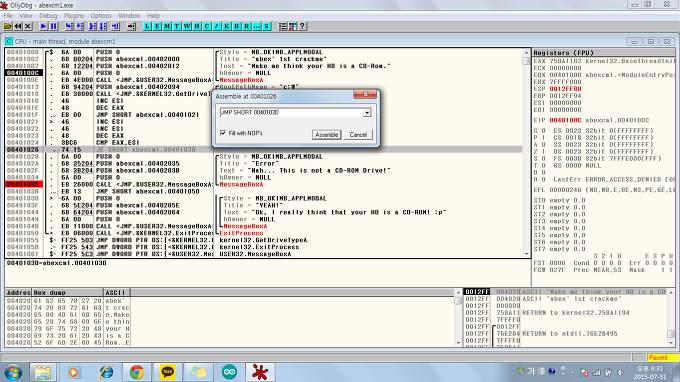The image size is (680, 382).
Task: Click the Run program play icon
Action: [x=43, y=26]
